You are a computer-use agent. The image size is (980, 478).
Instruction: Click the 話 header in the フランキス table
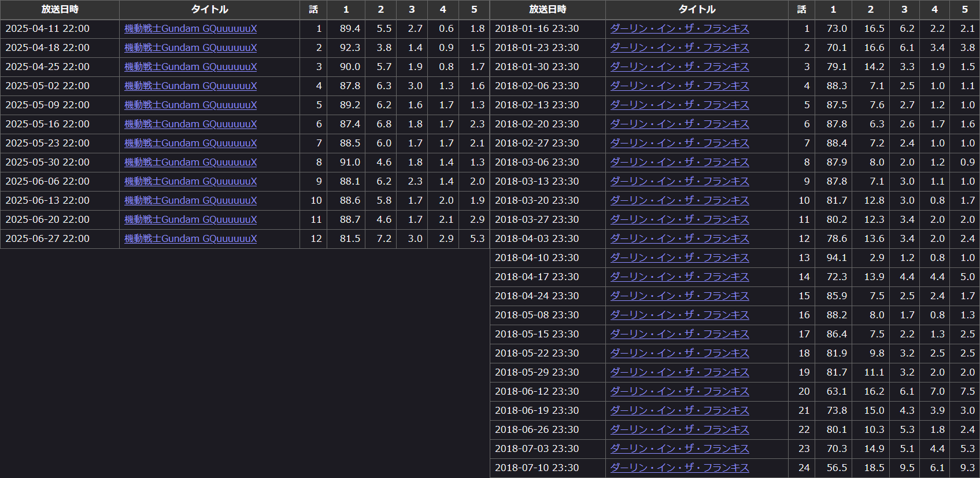tap(801, 9)
